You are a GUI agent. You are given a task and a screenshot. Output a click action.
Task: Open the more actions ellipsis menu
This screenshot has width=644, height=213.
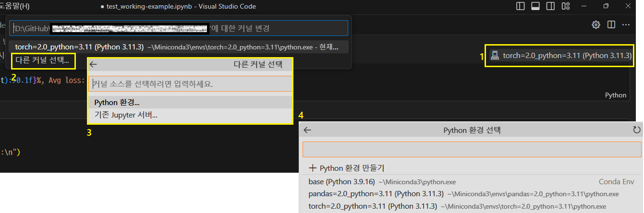[626, 24]
